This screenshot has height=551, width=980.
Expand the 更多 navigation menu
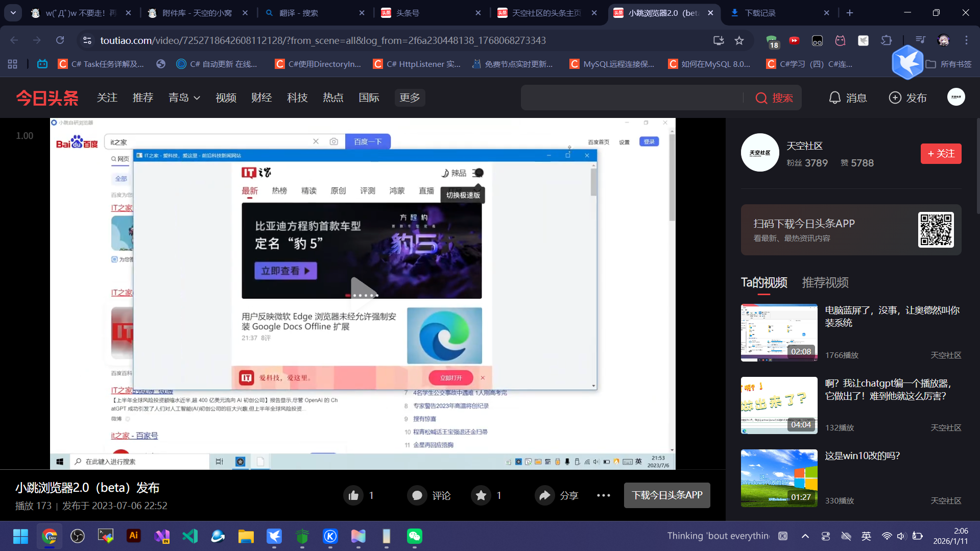(x=409, y=98)
